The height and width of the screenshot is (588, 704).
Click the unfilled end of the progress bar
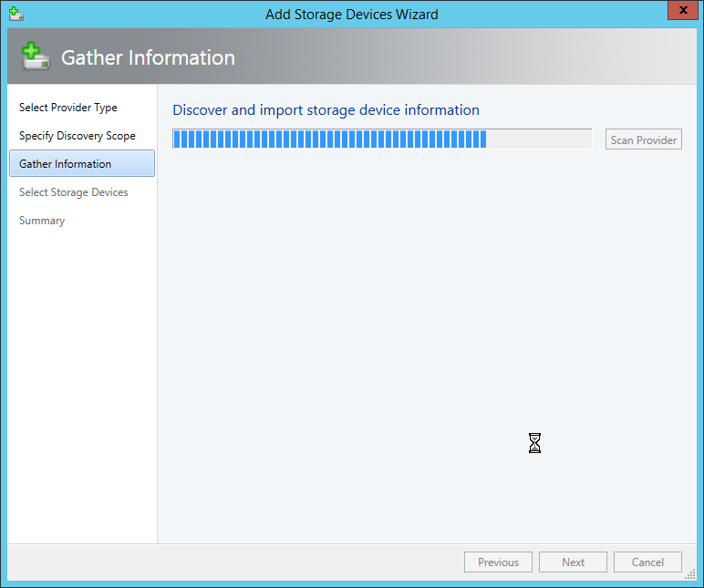tap(540, 139)
